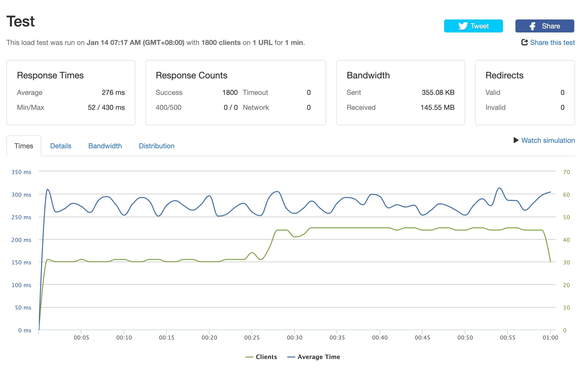The height and width of the screenshot is (372, 588).
Task: Click the blue Average Time legend marker
Action: coord(291,357)
